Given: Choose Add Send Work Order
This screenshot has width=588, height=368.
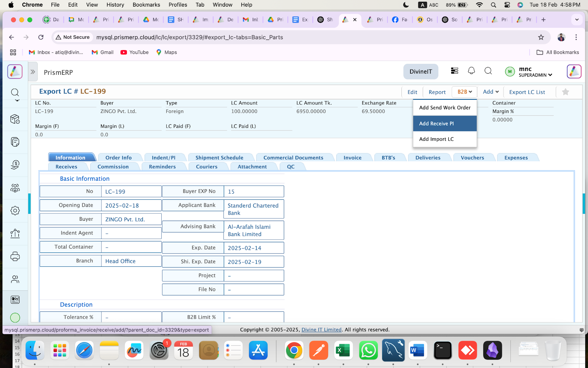Looking at the screenshot, I should point(445,107).
